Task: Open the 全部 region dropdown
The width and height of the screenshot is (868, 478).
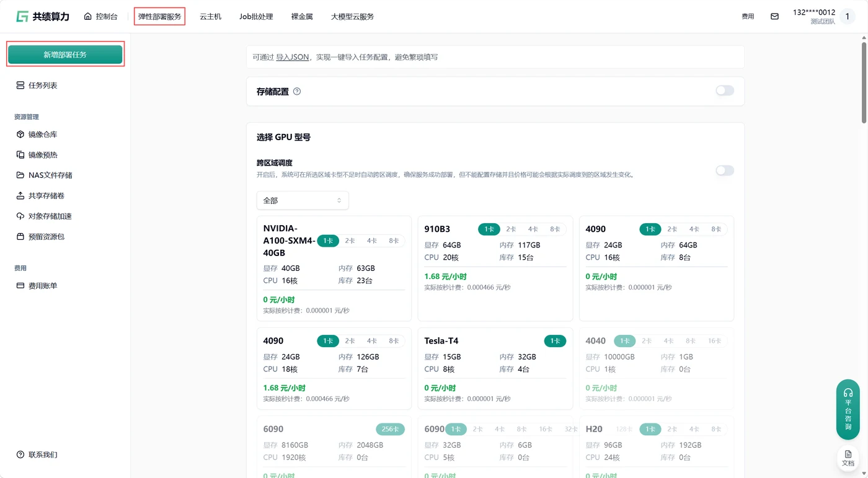Action: [303, 201]
